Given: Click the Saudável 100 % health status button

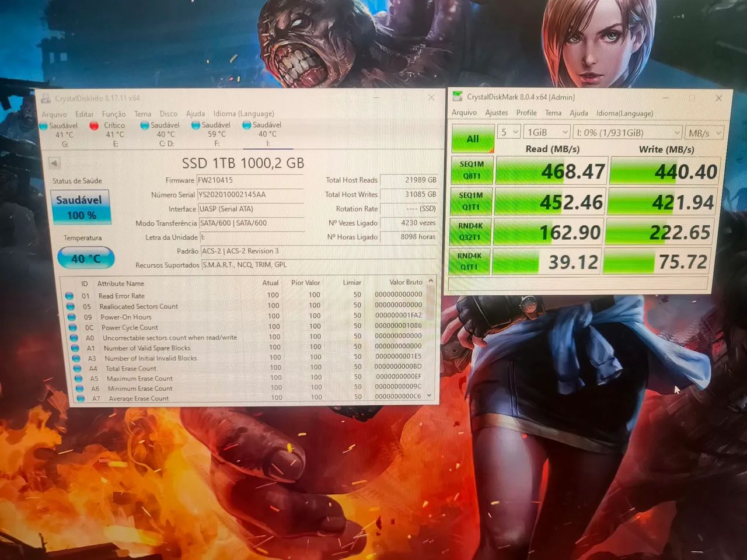Looking at the screenshot, I should (x=81, y=207).
